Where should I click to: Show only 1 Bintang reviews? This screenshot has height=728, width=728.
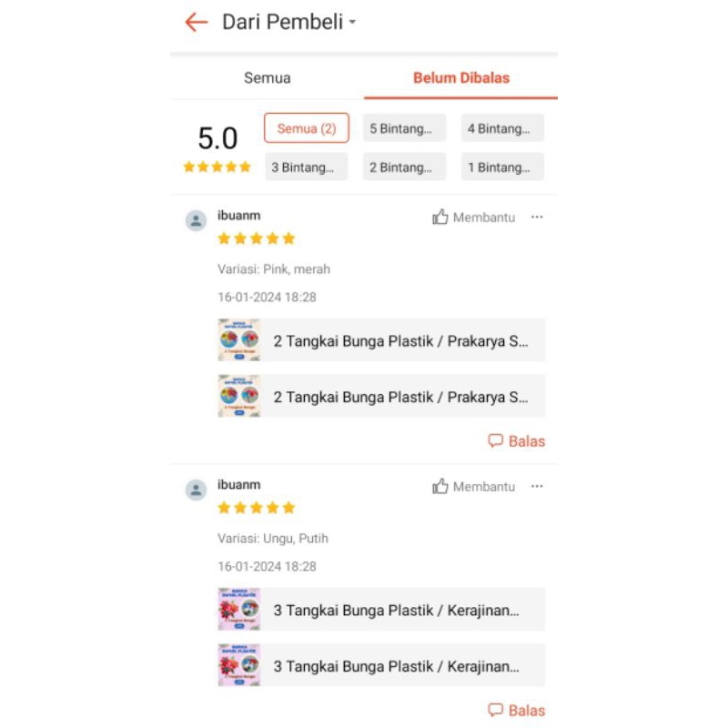pyautogui.click(x=502, y=167)
